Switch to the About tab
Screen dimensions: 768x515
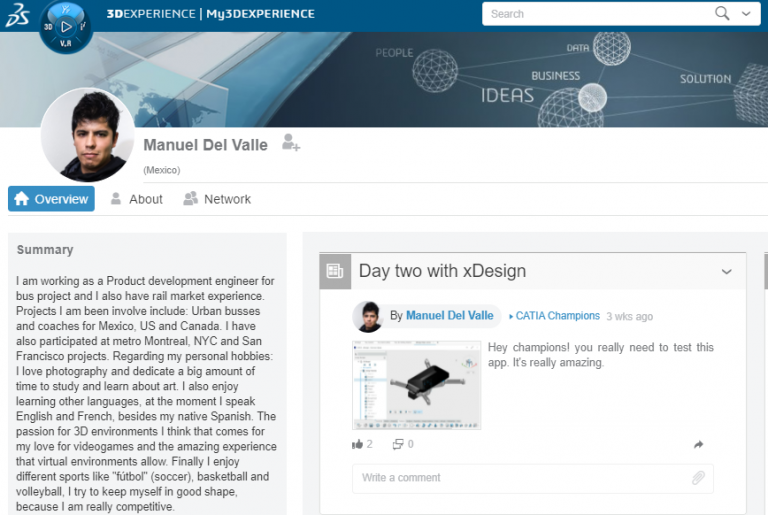136,199
